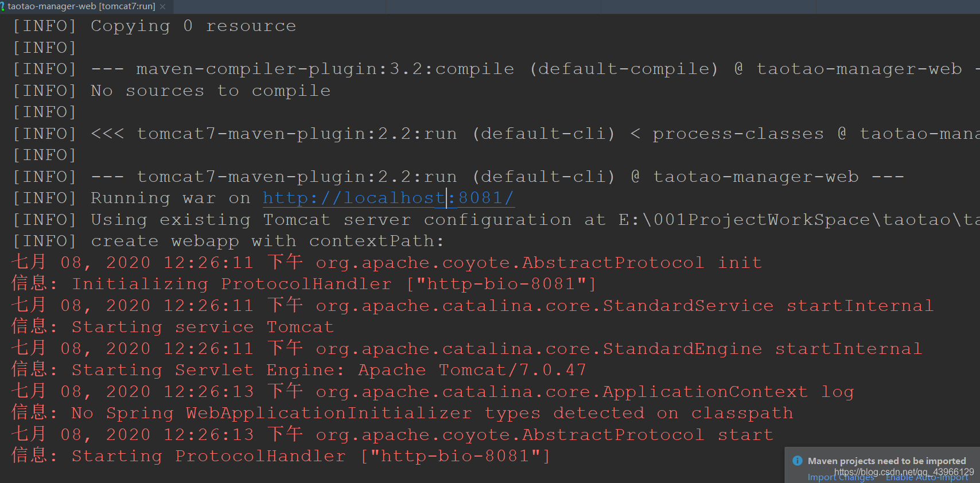
Task: Click the 'Maven projects need to be imported' message
Action: point(887,461)
